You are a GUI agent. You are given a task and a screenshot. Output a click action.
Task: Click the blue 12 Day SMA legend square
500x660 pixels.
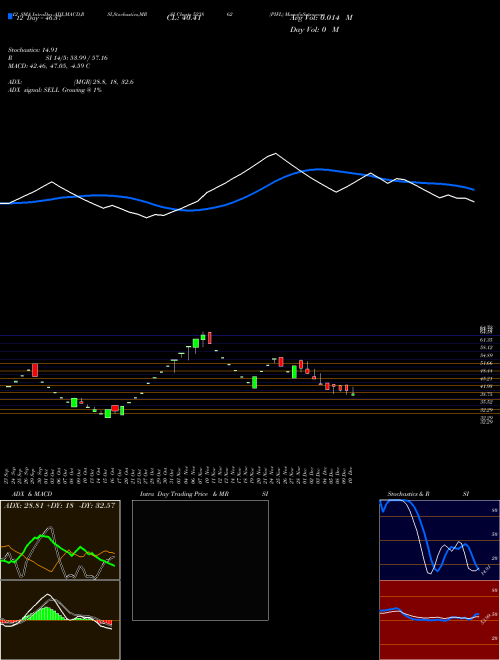[10, 16]
